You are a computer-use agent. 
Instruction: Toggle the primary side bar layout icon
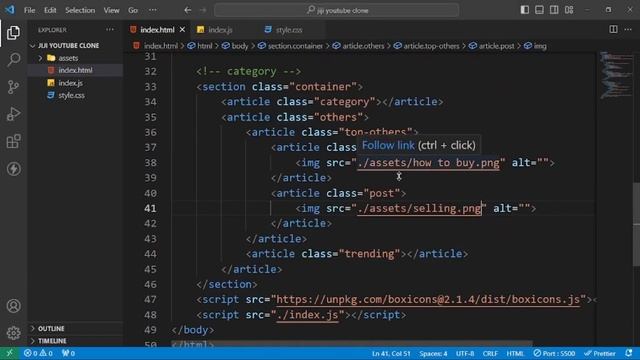524,10
